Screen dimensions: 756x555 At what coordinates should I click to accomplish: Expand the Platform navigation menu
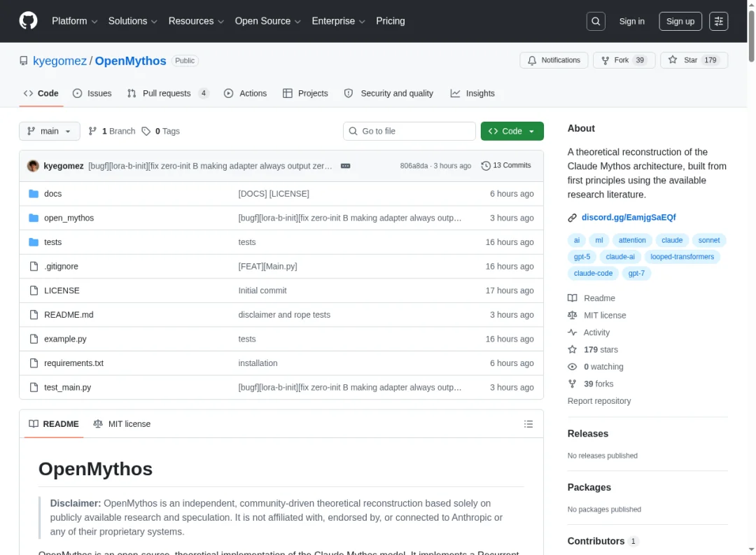click(74, 21)
